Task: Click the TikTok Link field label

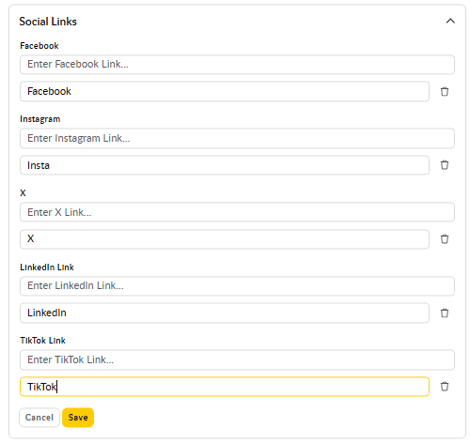Action: [x=43, y=340]
